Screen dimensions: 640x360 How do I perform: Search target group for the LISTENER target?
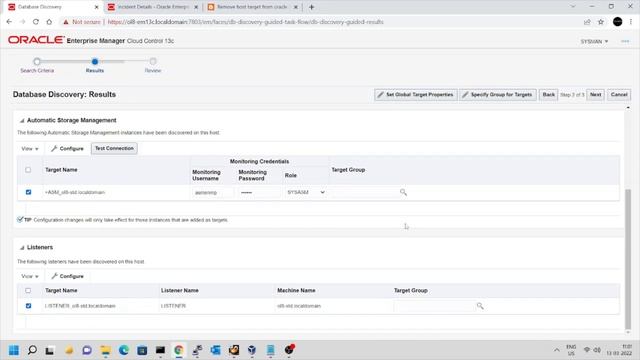pyautogui.click(x=480, y=306)
